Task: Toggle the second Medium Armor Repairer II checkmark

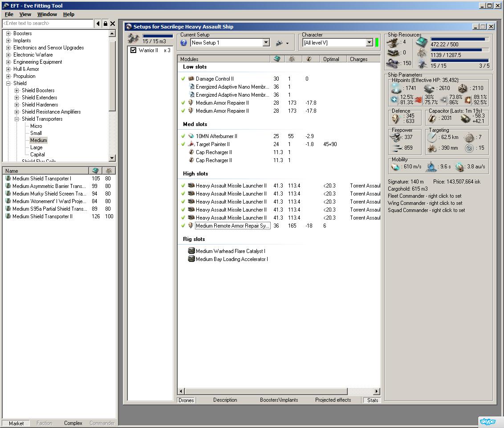Action: 183,110
